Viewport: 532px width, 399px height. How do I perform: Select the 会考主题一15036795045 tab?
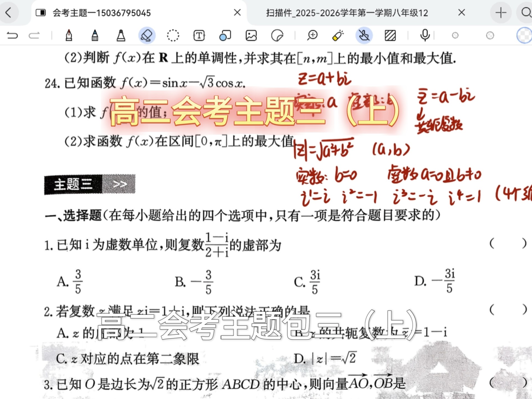point(102,13)
